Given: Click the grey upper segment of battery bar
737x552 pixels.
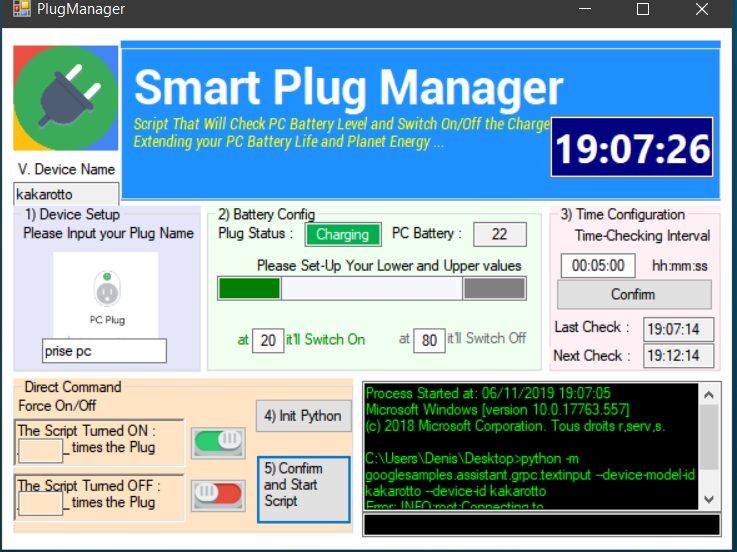Looking at the screenshot, I should pos(494,289).
